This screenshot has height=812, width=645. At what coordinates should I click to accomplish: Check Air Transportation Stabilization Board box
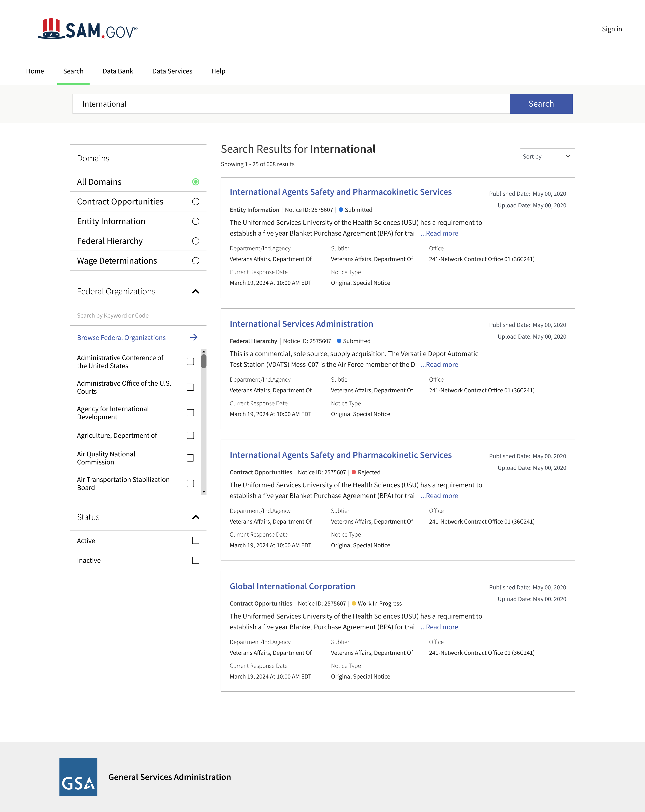(x=190, y=483)
